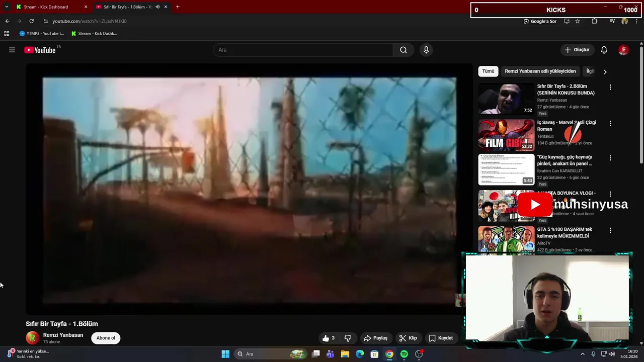Image resolution: width=644 pixels, height=362 pixels.
Task: View site information icon in address bar
Action: click(x=46, y=21)
